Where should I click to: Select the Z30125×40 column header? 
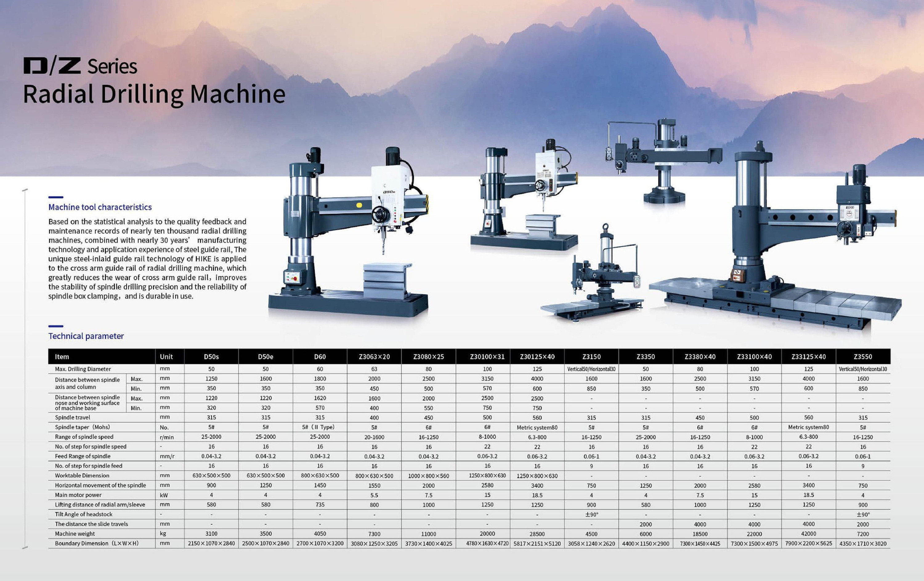[x=537, y=357]
